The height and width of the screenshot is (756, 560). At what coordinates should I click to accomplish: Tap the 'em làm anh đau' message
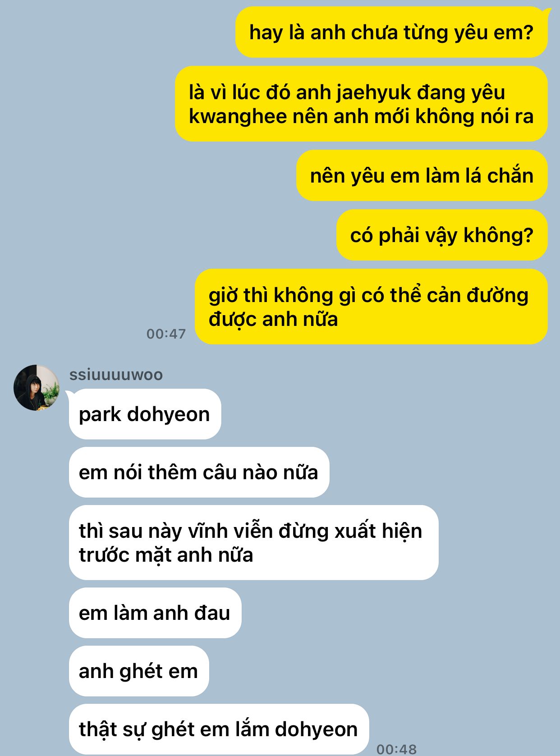pyautogui.click(x=155, y=613)
